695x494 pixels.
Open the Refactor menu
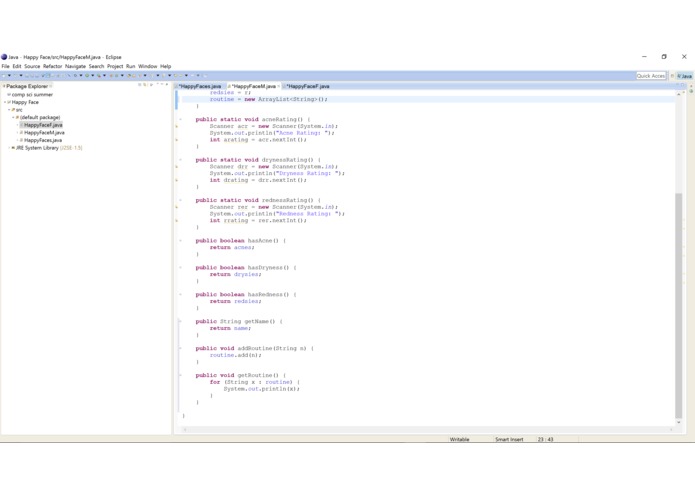[52, 66]
